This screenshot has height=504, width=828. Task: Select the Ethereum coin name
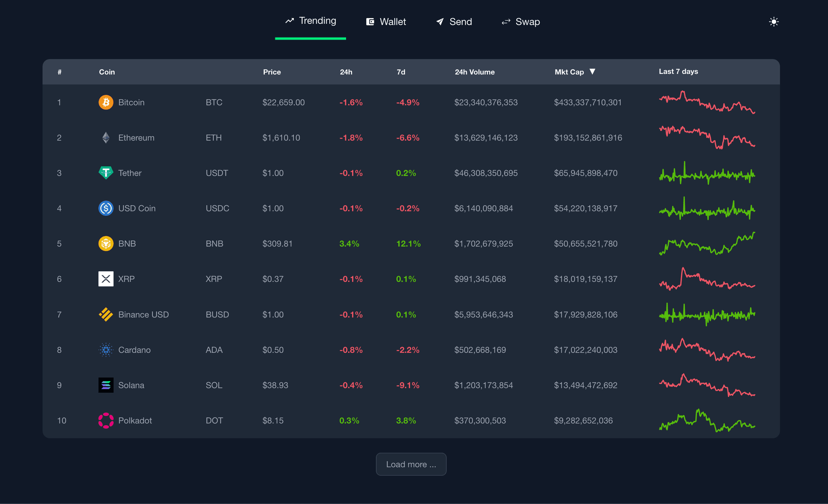(x=136, y=138)
